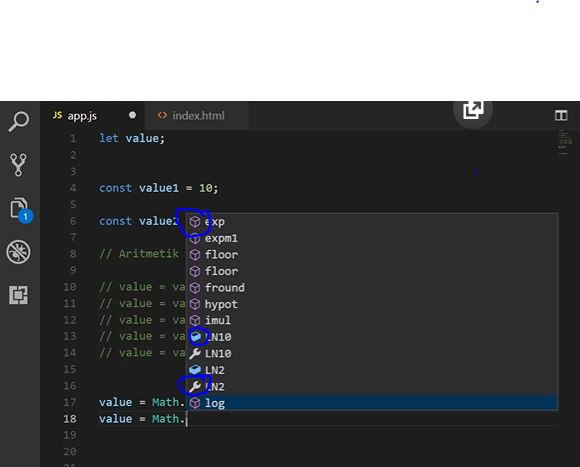
Task: Click the unsaved dot on app.js tab
Action: pos(132,115)
